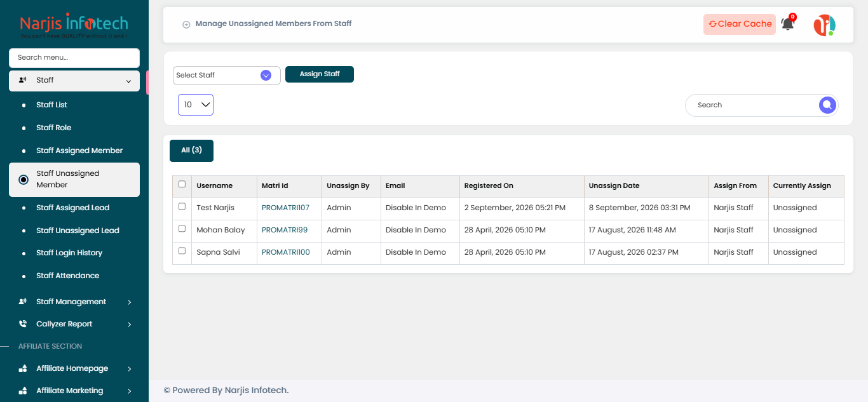Screen dimensions: 868x402
Task: Click the Powered By Narjis Infotech footer text
Action: tap(226, 390)
